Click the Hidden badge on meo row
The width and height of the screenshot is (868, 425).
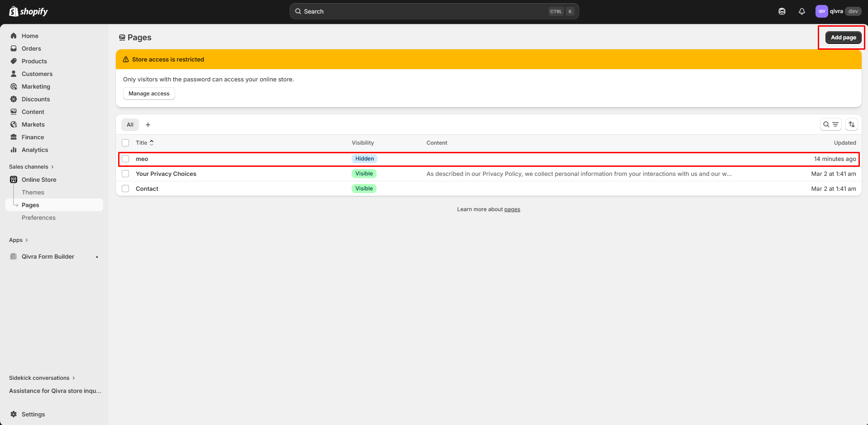coord(364,159)
